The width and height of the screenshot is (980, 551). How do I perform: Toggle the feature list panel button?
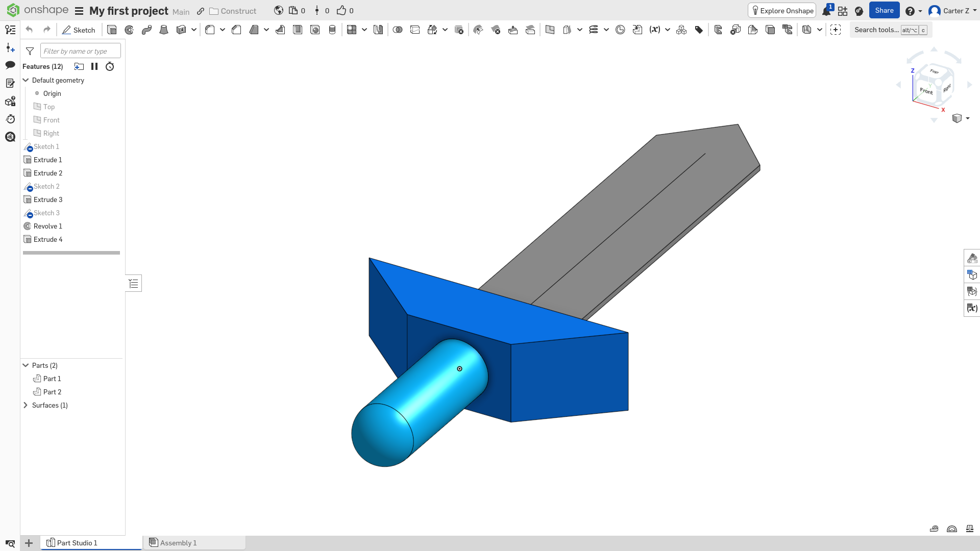click(134, 284)
